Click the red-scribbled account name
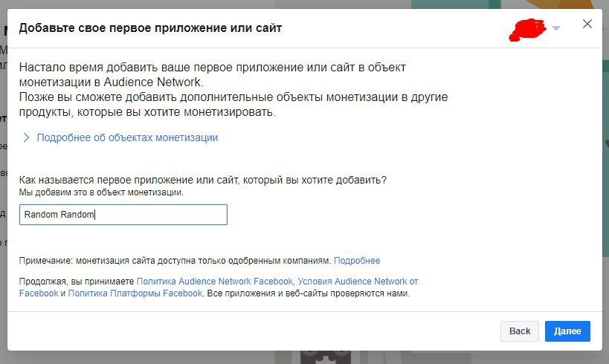The image size is (609, 364). pos(526,28)
